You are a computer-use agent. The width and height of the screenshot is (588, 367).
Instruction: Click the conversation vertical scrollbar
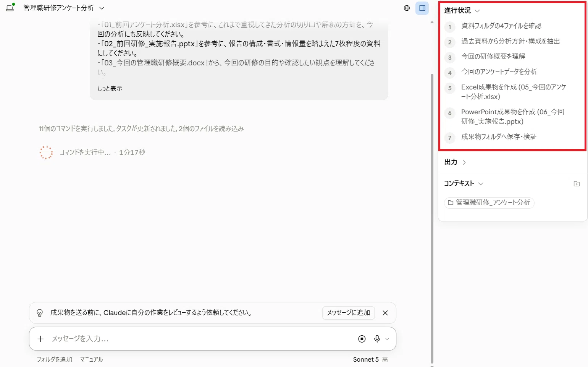coord(432,218)
